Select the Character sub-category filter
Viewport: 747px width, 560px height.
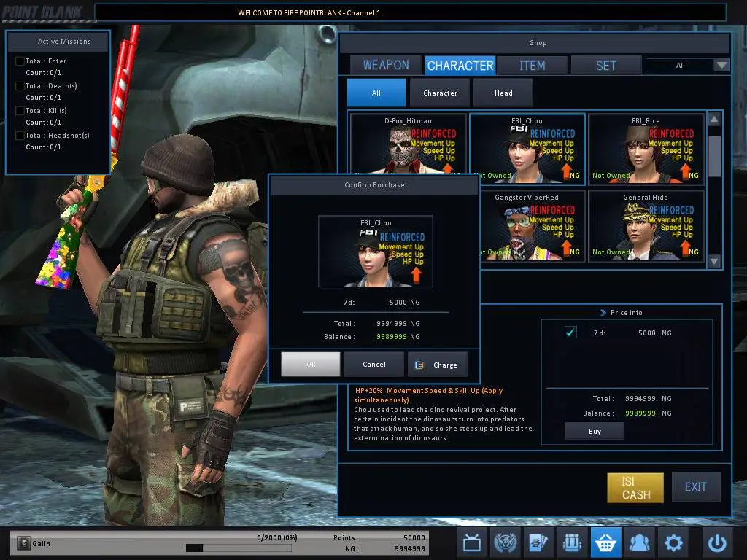coord(440,93)
